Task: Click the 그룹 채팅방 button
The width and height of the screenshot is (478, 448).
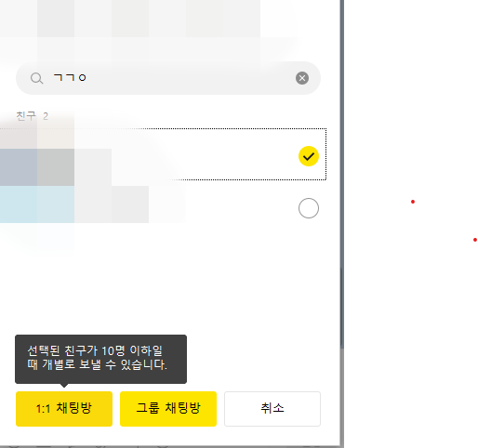Action: tap(168, 409)
